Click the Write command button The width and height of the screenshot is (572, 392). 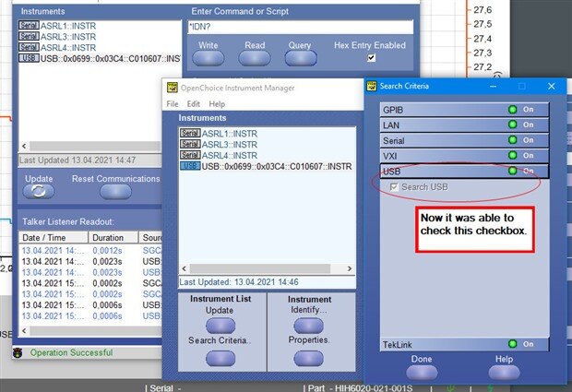(208, 58)
